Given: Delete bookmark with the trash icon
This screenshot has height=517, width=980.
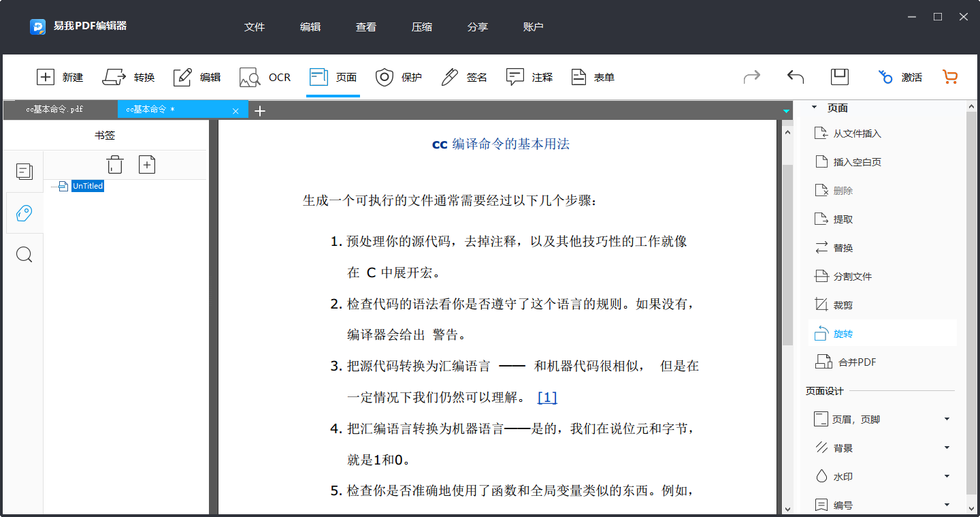Looking at the screenshot, I should 115,164.
